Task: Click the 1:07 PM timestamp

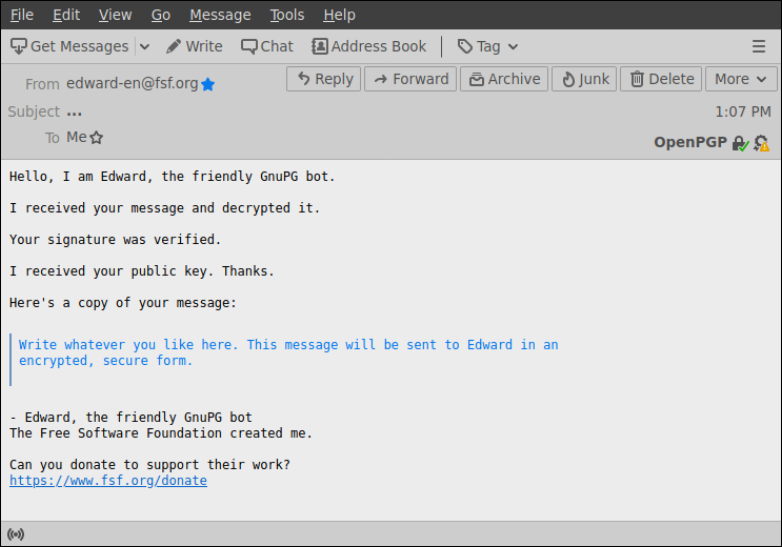Action: 743,112
